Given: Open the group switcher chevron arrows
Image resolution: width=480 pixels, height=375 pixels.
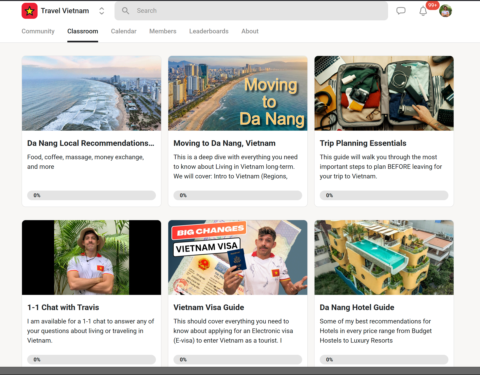Looking at the screenshot, I should click(x=102, y=11).
